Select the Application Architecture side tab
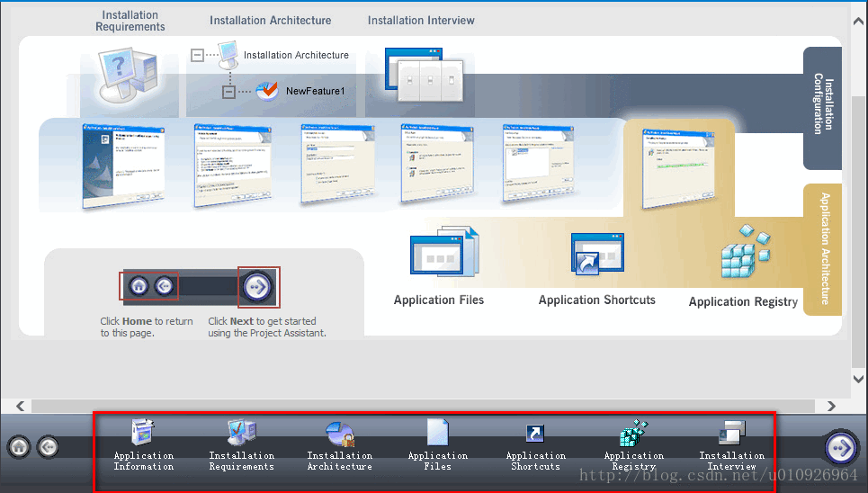Image resolution: width=868 pixels, height=493 pixels. [x=823, y=249]
